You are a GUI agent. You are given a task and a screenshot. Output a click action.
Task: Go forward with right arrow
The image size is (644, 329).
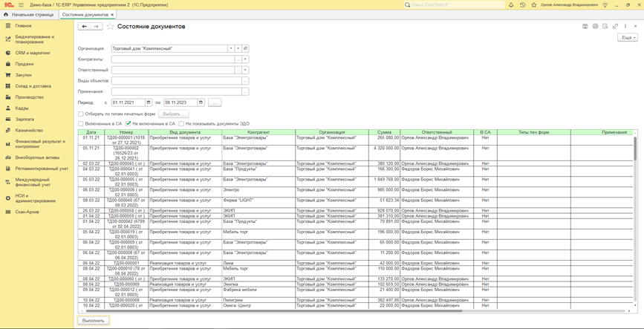pyautogui.click(x=97, y=27)
